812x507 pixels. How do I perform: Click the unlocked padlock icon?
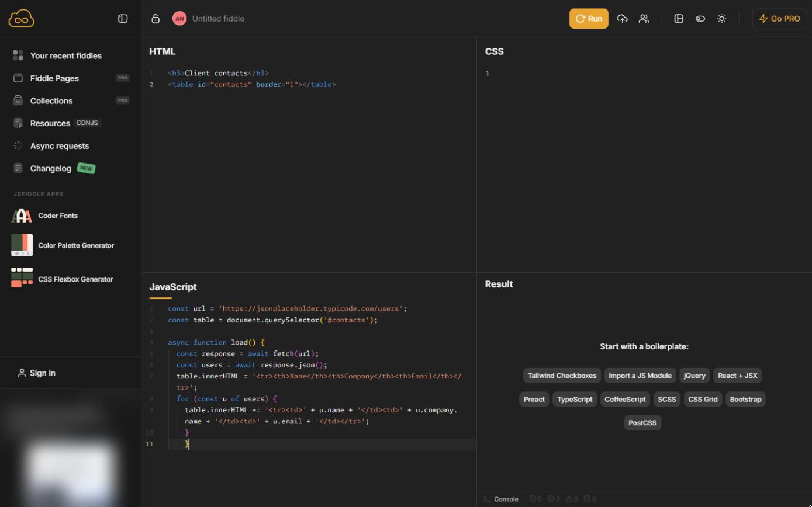[156, 19]
